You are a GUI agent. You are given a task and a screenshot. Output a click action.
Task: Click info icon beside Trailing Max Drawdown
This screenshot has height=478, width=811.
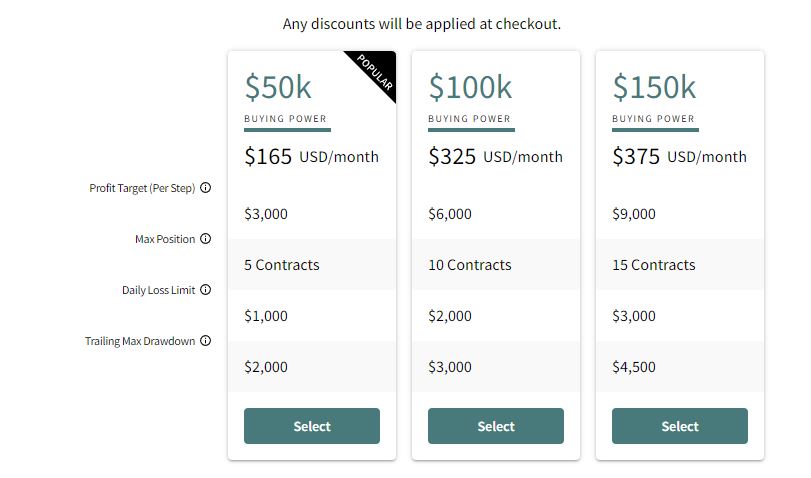206,341
